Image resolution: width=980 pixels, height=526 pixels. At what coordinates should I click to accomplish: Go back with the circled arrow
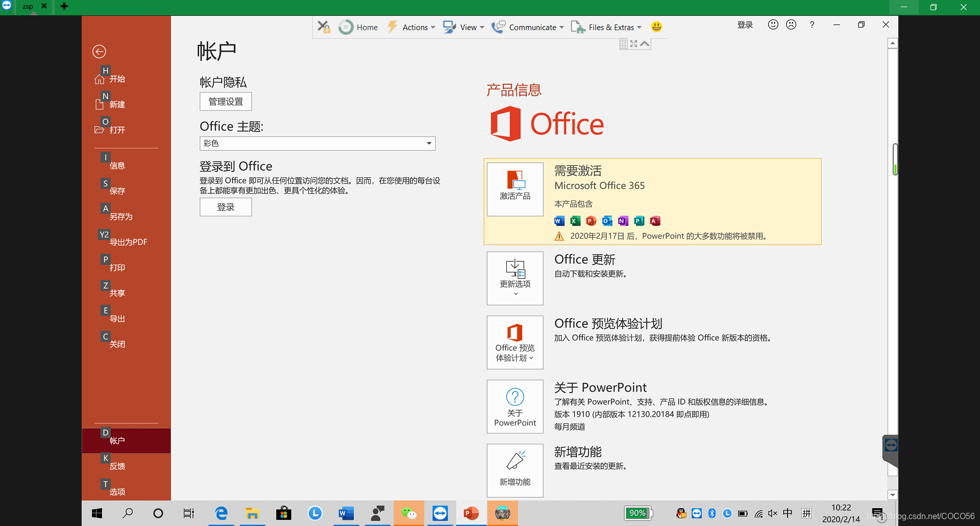(x=99, y=52)
